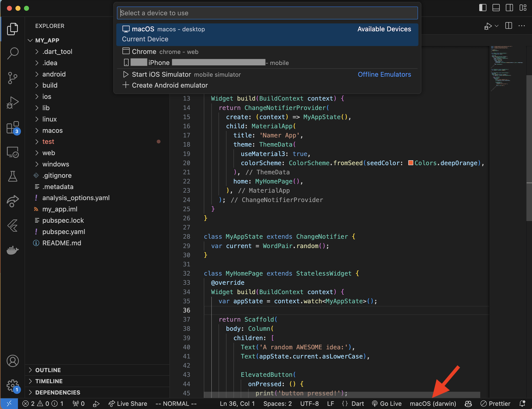Start debugging with the run icon top right

(x=488, y=26)
